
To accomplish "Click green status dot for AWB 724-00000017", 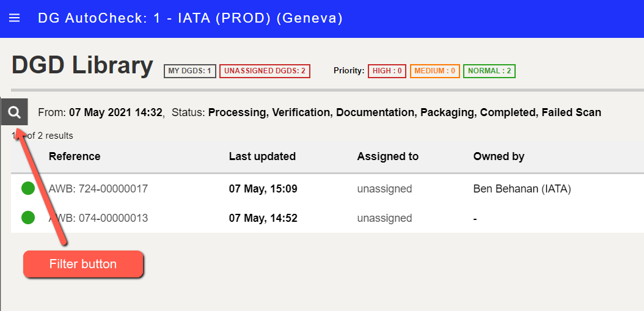I will (x=28, y=189).
